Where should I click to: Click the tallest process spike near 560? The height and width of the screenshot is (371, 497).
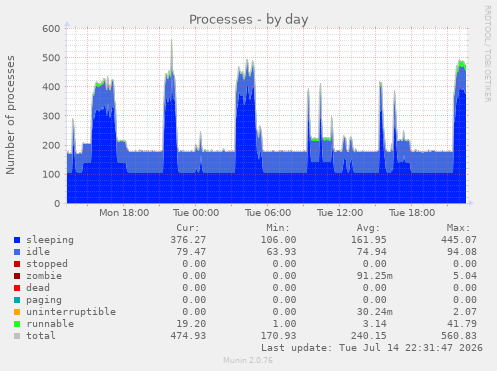point(172,55)
